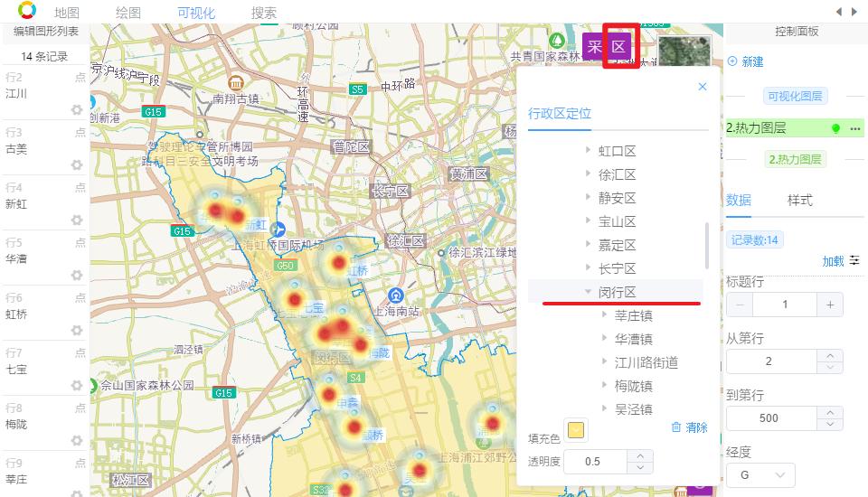Expand the 长宁区 tree node
Viewport: 868px width, 497px height.
click(588, 267)
